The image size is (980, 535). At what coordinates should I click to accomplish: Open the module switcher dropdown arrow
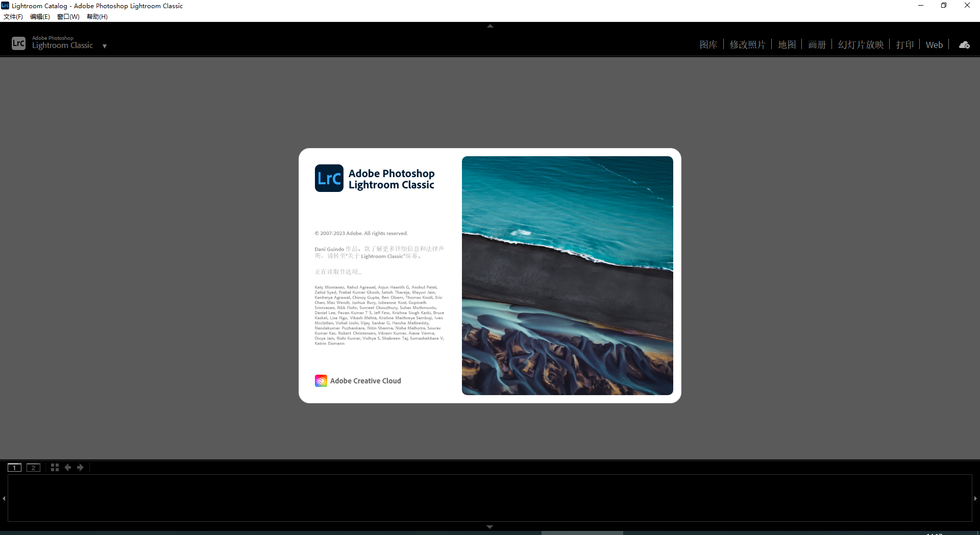[105, 46]
